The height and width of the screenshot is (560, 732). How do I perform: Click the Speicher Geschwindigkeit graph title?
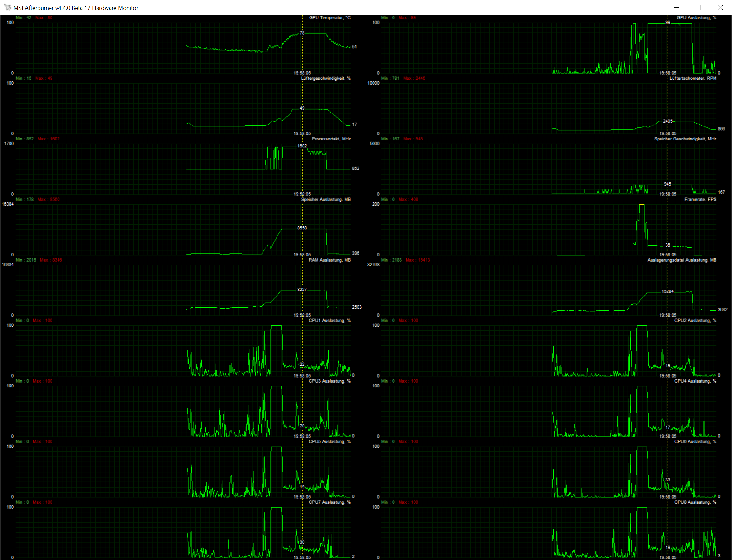pyautogui.click(x=685, y=139)
